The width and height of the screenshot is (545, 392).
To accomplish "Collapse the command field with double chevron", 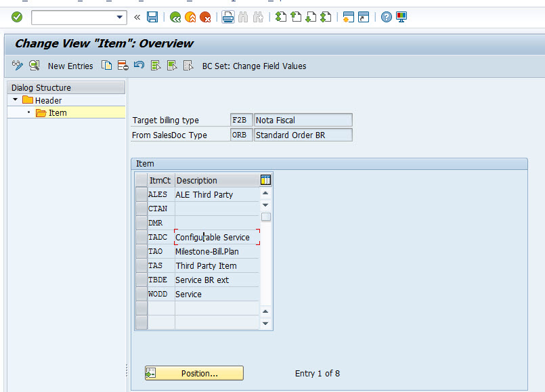I will [x=137, y=17].
